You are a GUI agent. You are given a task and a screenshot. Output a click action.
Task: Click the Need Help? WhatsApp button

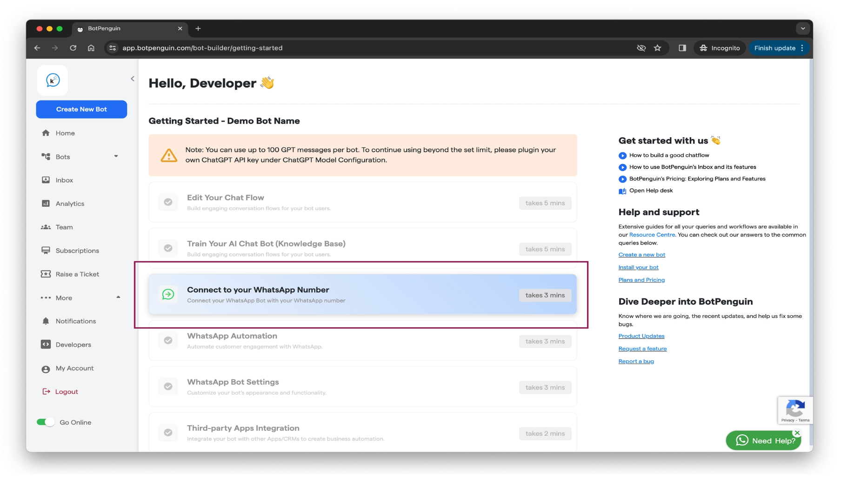(x=763, y=441)
